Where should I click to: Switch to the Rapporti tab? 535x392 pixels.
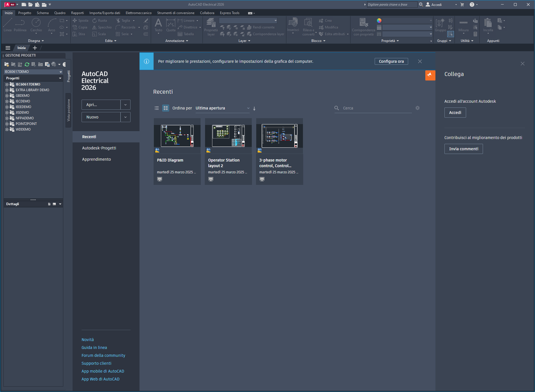click(x=77, y=13)
